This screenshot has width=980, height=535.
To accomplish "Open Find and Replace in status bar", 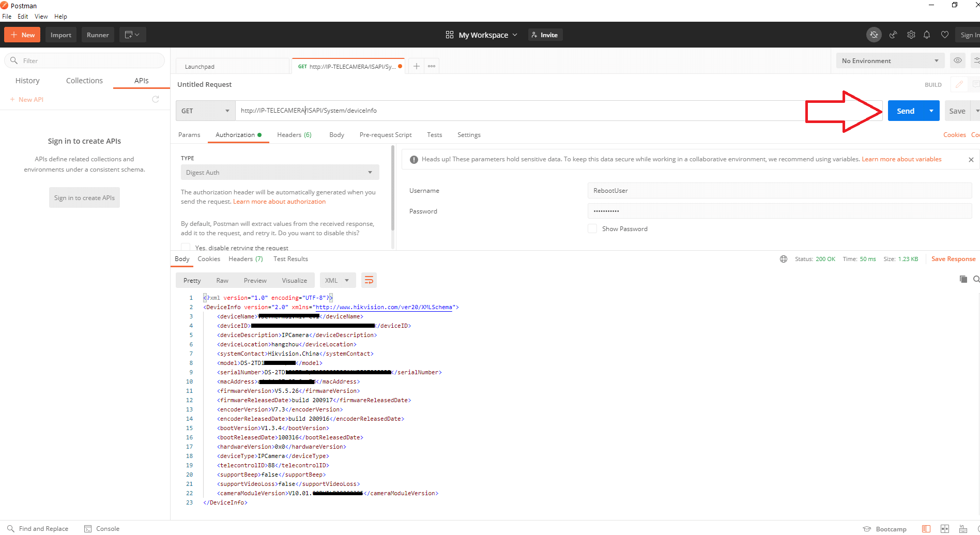I will pyautogui.click(x=38, y=528).
